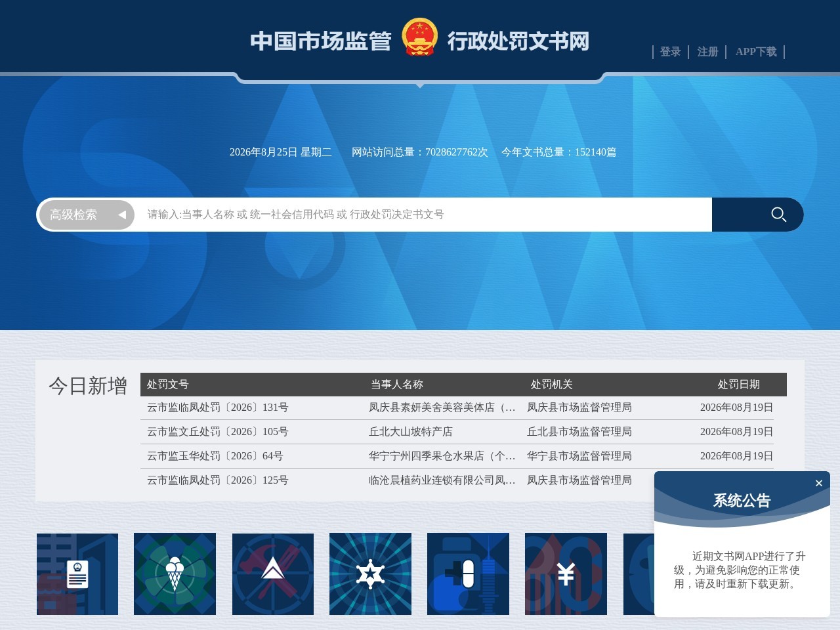
Task: Click the announcement text about APP upgrade
Action: click(x=740, y=570)
